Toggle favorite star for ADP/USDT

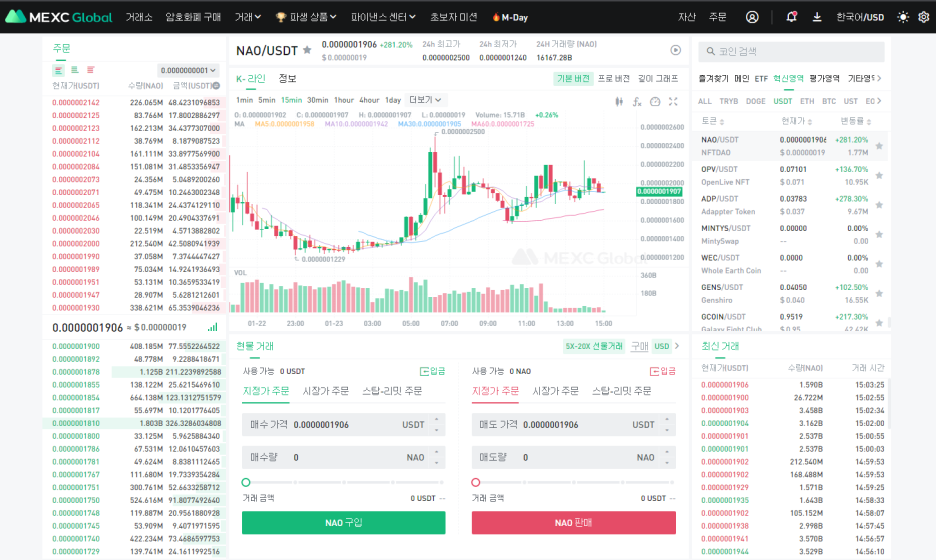(x=879, y=205)
